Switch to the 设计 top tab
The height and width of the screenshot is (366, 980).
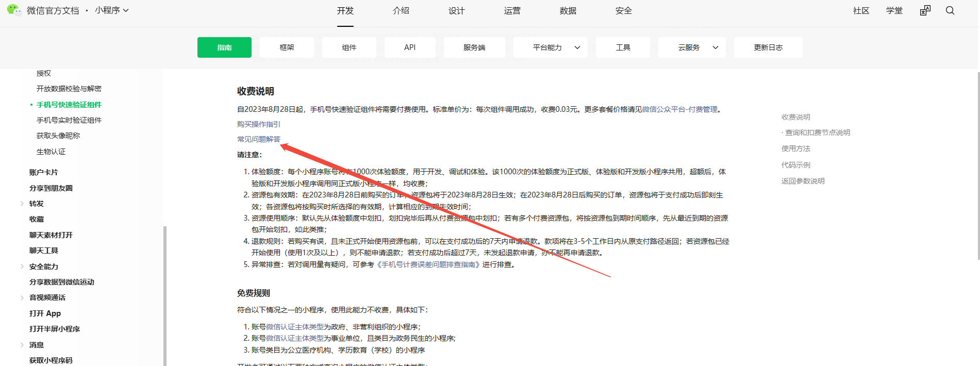457,11
